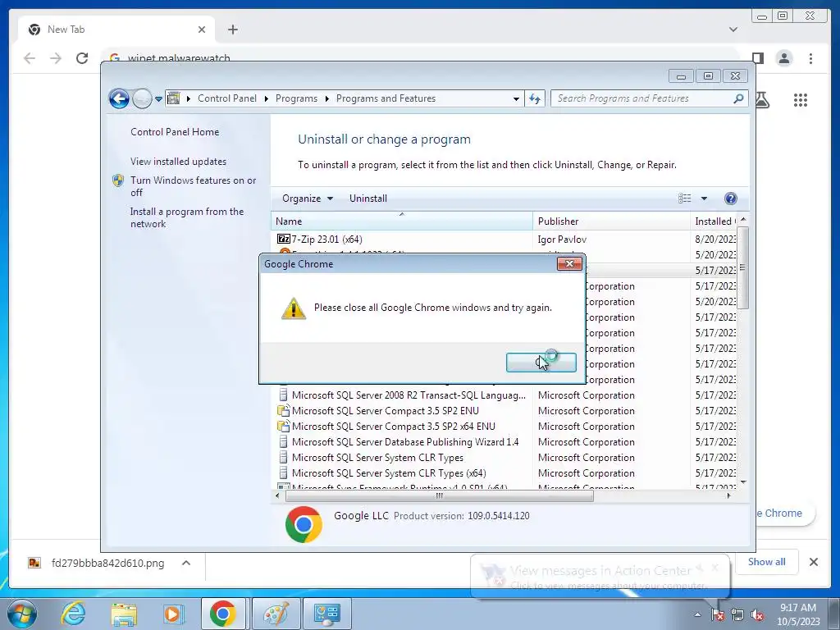Open Windows Media Player from taskbar
Image resolution: width=840 pixels, height=630 pixels.
[173, 614]
